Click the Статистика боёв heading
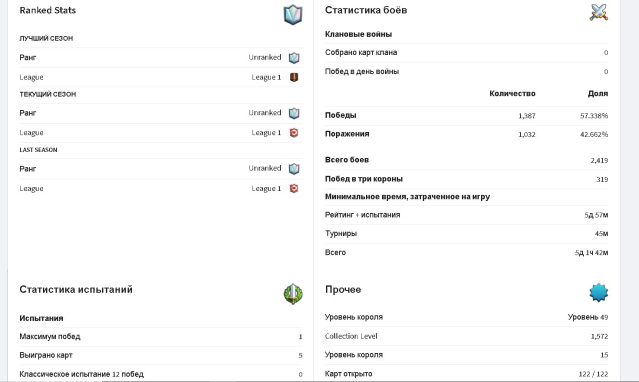The width and height of the screenshot is (639, 382). point(366,10)
